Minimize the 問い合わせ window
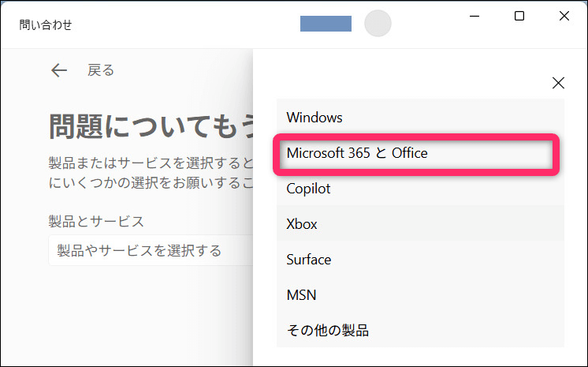588x367 pixels. (x=474, y=16)
